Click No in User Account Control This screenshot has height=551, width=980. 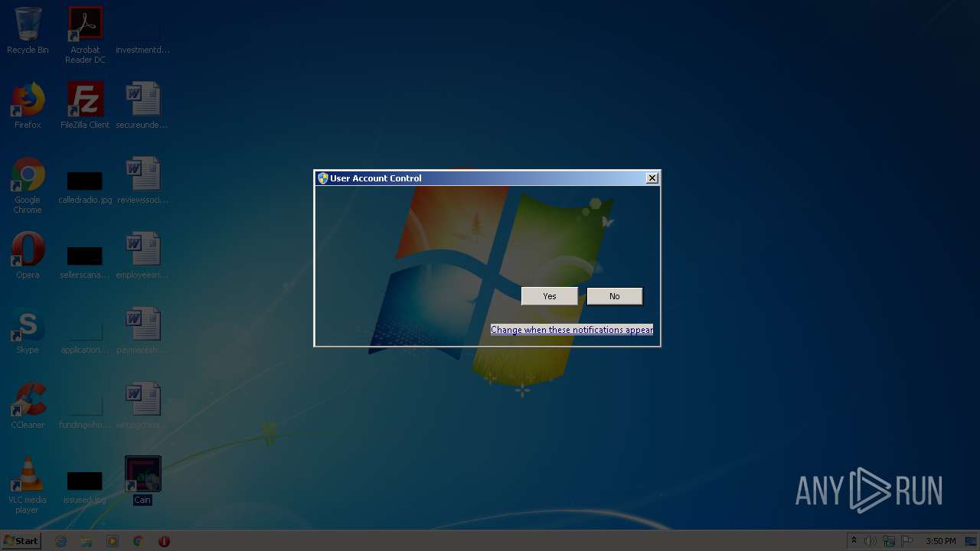point(615,296)
